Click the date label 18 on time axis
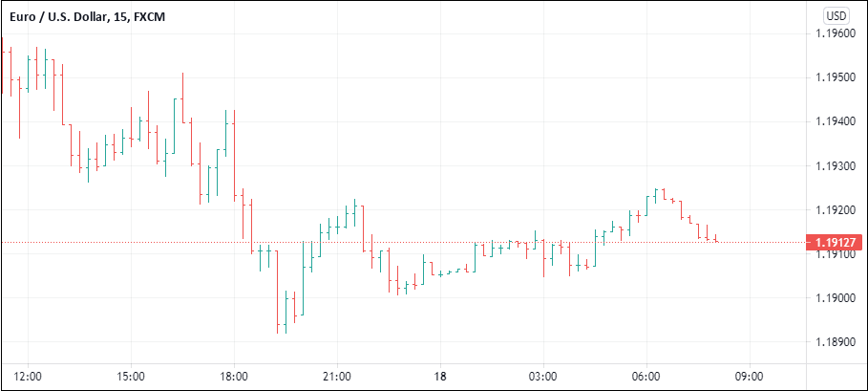The height and width of the screenshot is (391, 868). (x=440, y=377)
